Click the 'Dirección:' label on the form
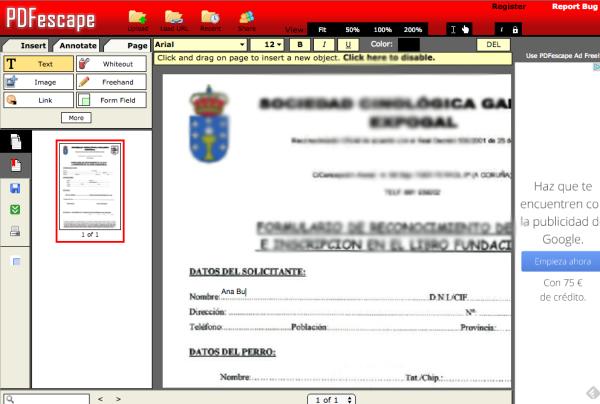This screenshot has width=600, height=404. [207, 312]
